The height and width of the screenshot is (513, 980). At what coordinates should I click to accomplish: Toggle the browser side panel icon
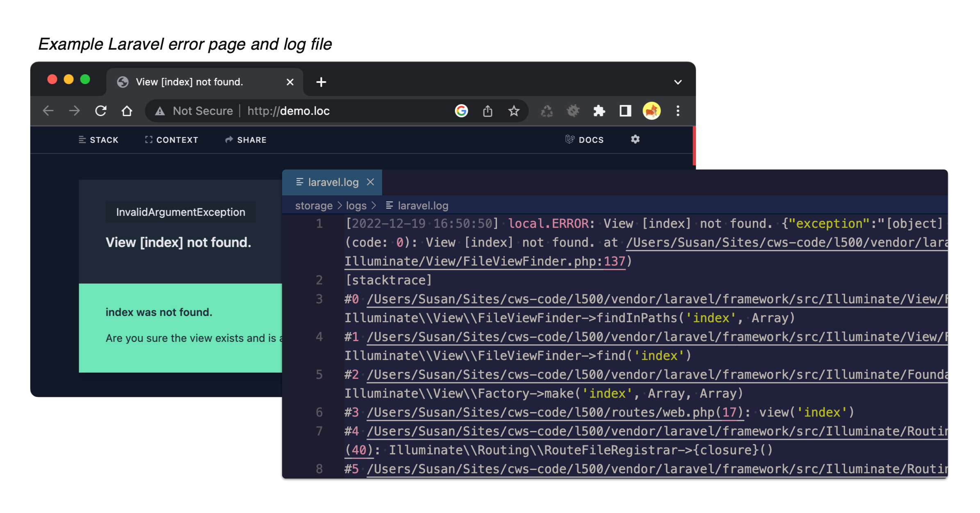(625, 111)
